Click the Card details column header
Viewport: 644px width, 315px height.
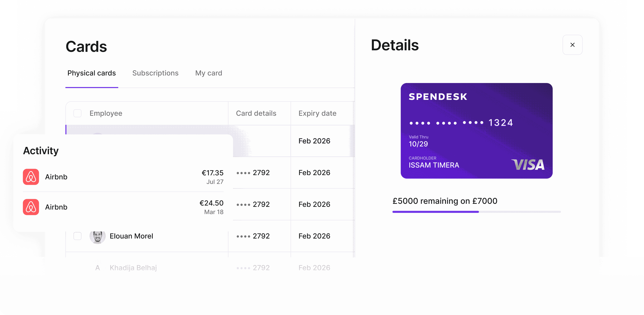[256, 113]
